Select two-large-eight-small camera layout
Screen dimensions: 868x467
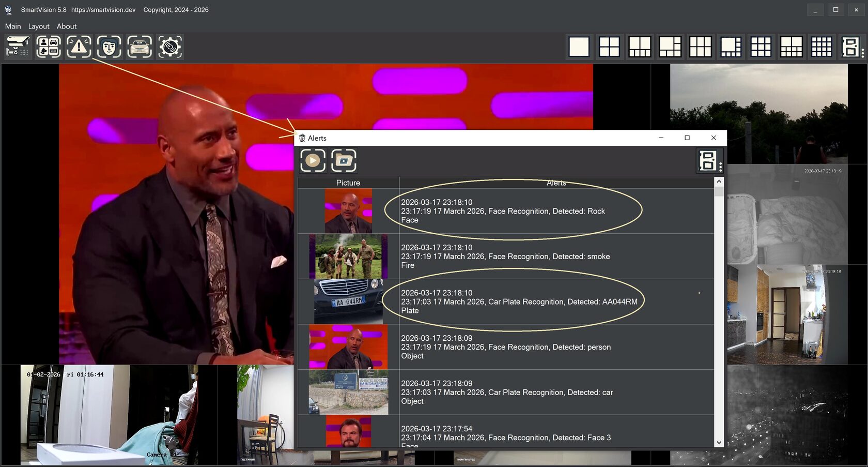[x=792, y=47]
